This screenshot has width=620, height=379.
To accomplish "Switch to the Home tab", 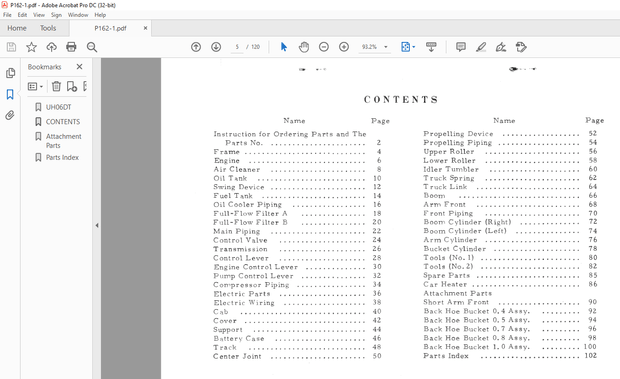I will coord(17,28).
